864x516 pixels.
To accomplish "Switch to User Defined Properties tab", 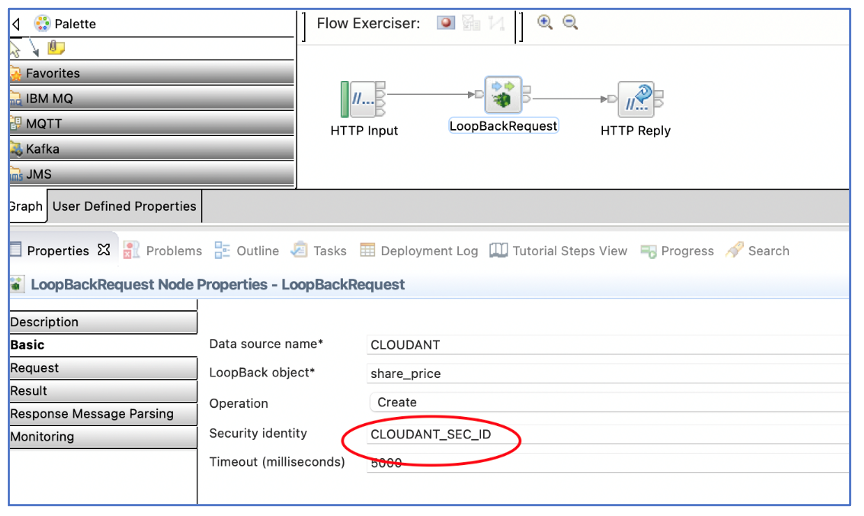I will (124, 206).
